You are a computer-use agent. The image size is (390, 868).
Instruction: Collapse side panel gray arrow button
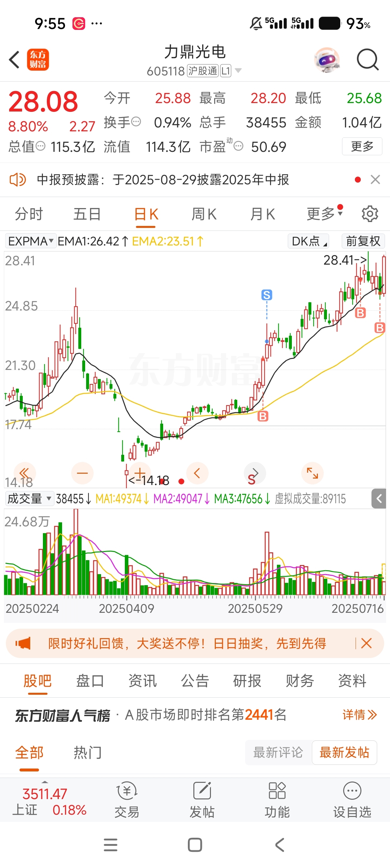pyautogui.click(x=379, y=498)
